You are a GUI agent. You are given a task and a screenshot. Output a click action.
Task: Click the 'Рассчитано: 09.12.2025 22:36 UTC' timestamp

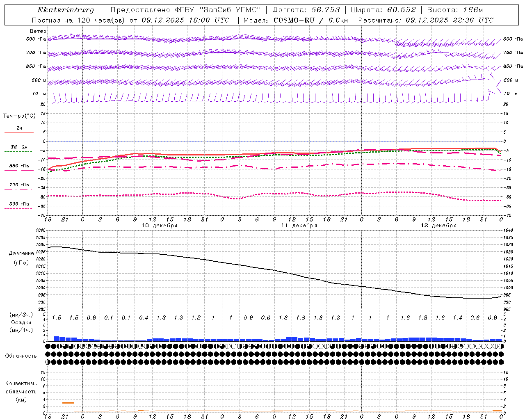point(426,20)
